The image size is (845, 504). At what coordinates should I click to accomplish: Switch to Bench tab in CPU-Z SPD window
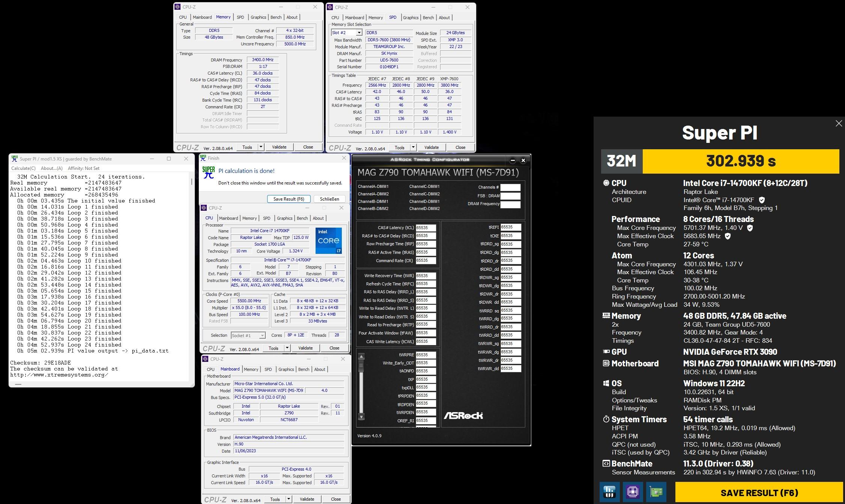point(428,18)
